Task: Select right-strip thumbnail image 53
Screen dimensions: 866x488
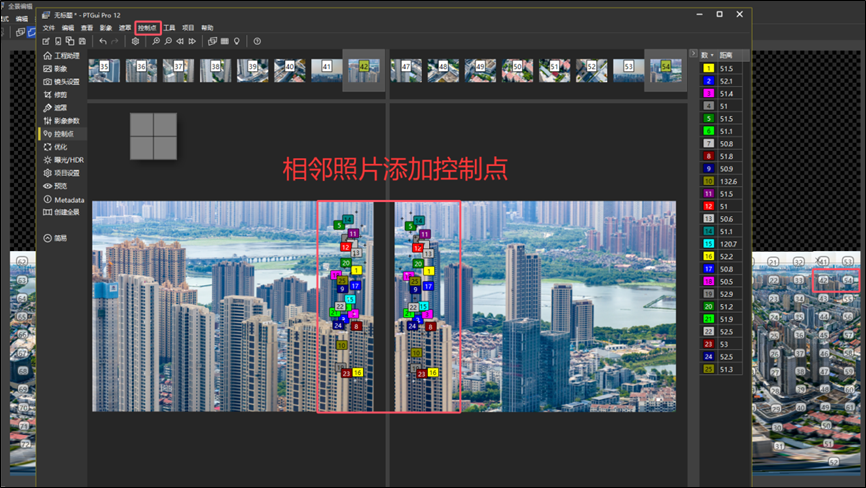Action: click(629, 71)
